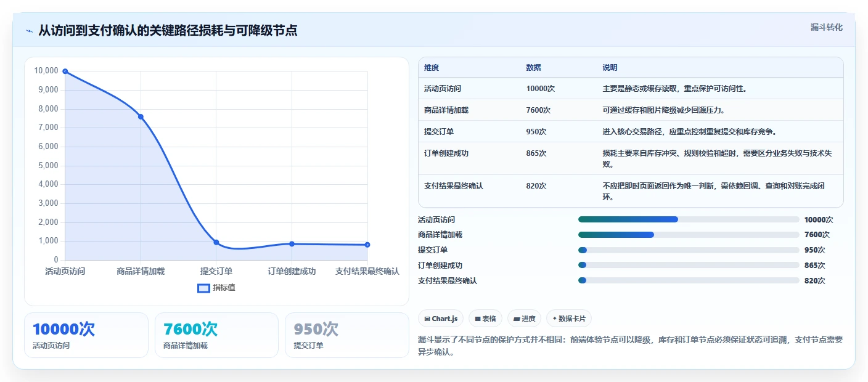868x382 pixels.
Task: Click the 活动页访问 data point on the chart
Action: [65, 71]
